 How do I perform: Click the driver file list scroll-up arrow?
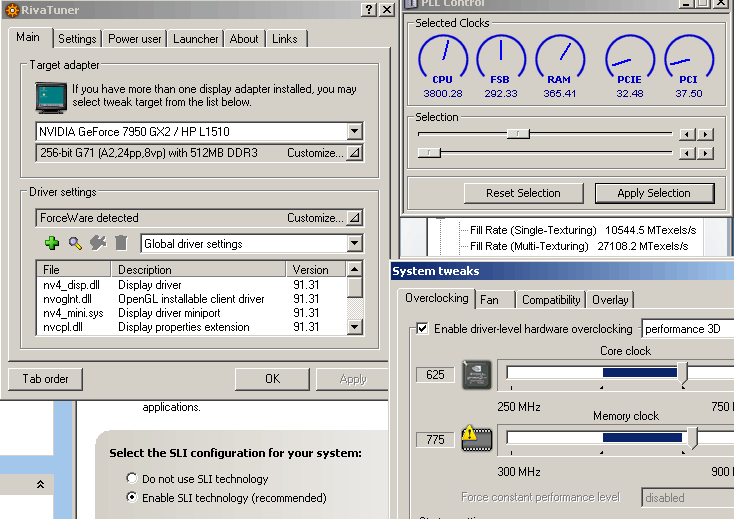pyautogui.click(x=354, y=269)
